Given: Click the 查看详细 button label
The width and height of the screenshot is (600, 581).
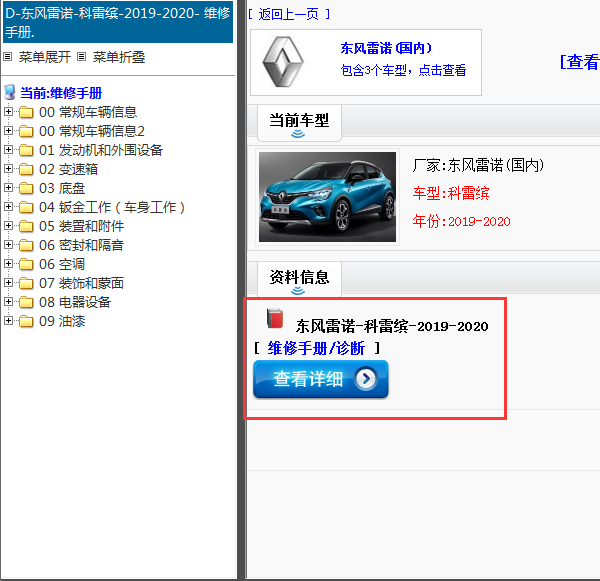Looking at the screenshot, I should coord(308,379).
